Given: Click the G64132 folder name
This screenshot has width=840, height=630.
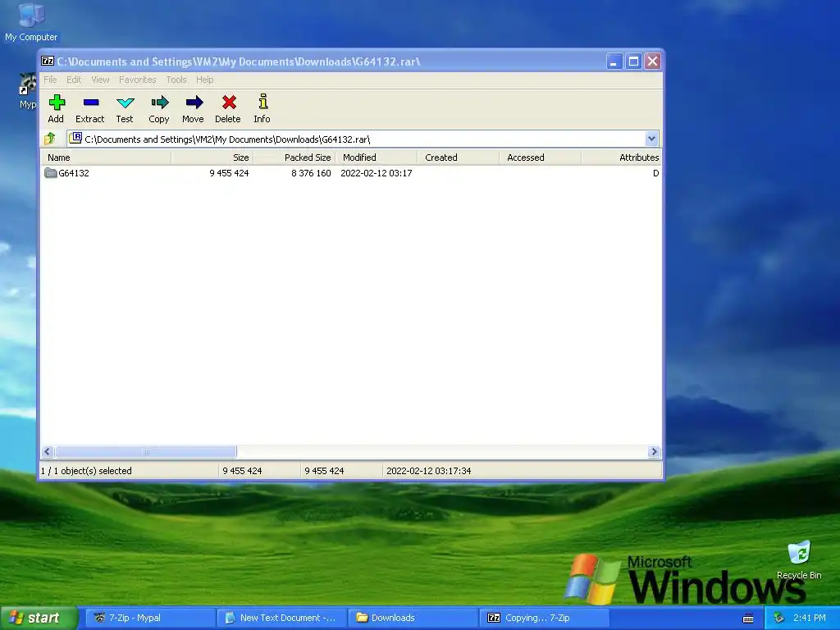Looking at the screenshot, I should [x=74, y=173].
